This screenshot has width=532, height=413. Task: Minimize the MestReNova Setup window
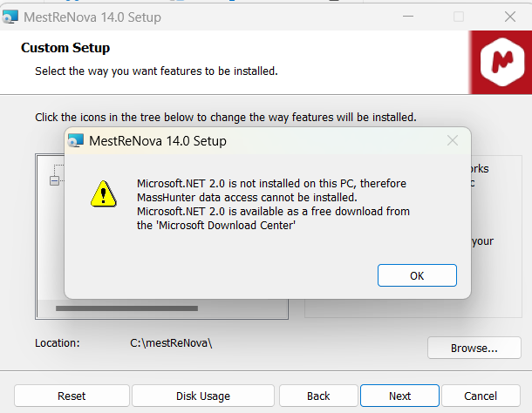(407, 17)
